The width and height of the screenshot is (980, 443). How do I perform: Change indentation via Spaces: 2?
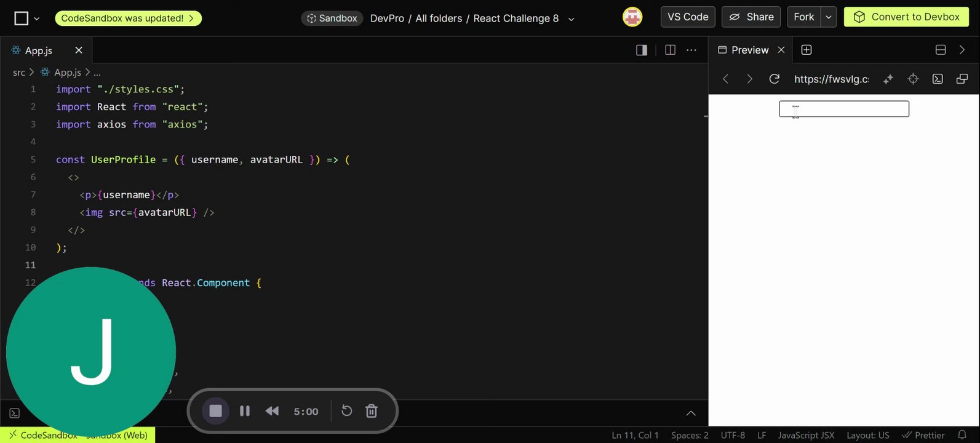click(690, 435)
